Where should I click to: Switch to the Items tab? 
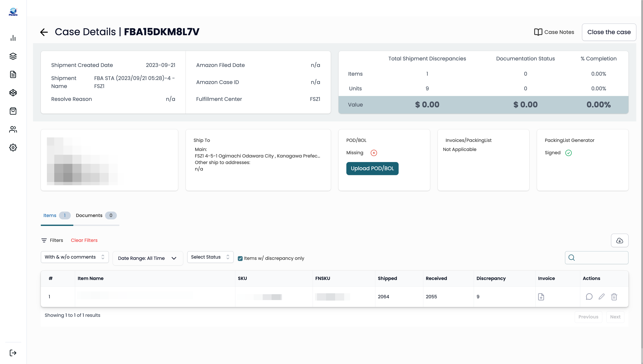click(57, 216)
